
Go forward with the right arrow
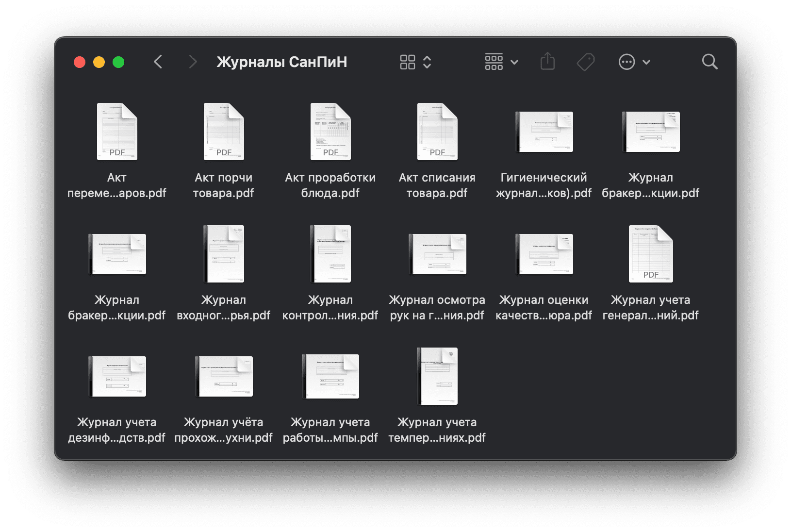point(193,62)
